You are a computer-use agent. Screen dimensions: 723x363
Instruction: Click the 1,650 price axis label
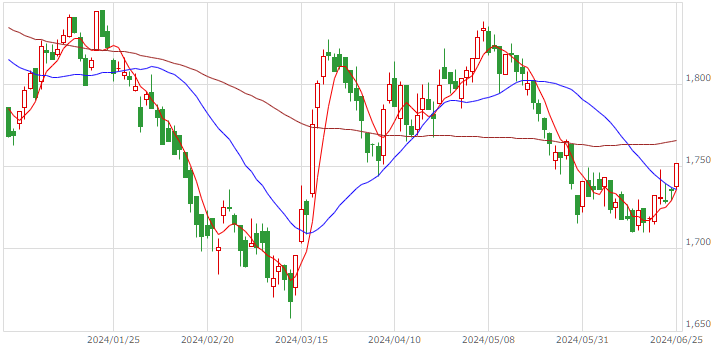[698, 324]
